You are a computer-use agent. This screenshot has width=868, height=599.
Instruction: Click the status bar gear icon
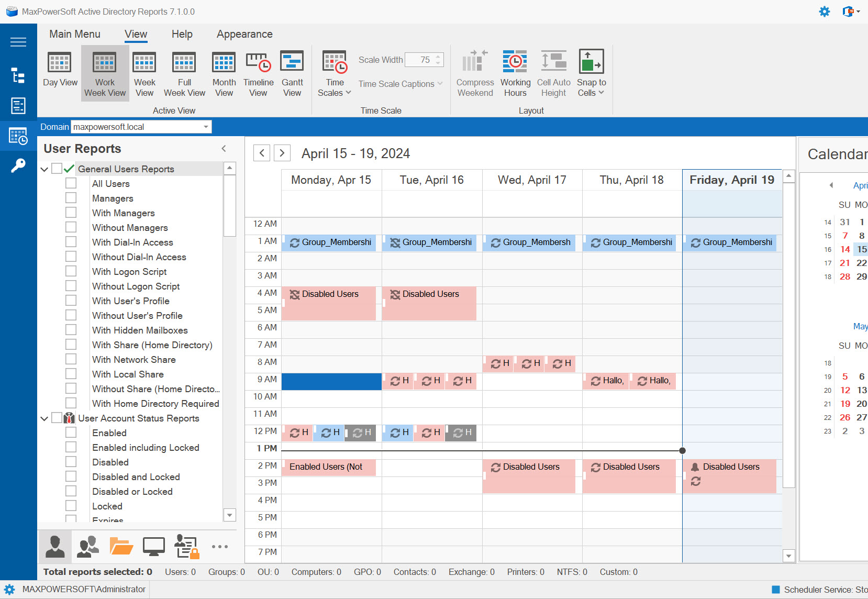[x=9, y=590]
